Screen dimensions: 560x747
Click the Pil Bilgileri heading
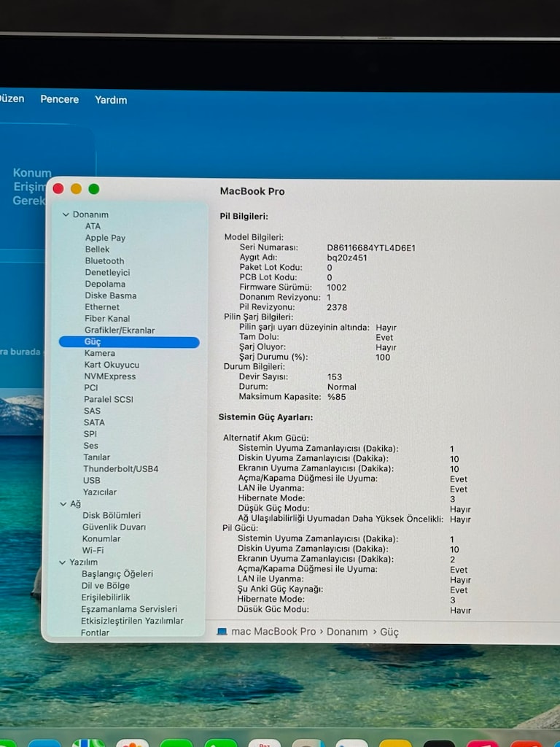[x=244, y=216]
